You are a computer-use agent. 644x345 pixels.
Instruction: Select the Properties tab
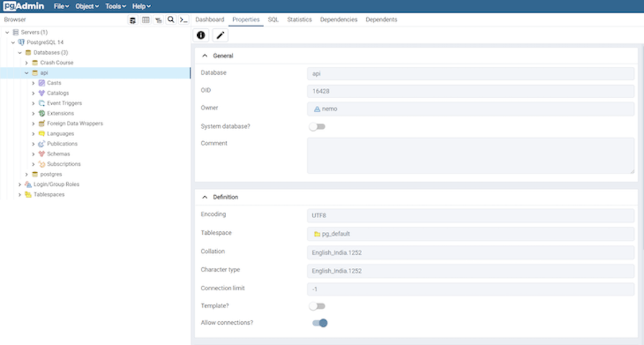pos(246,19)
